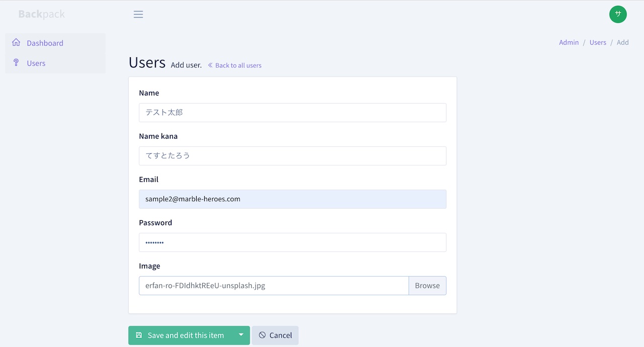
Task: Open Users in the sidebar
Action: point(55,63)
